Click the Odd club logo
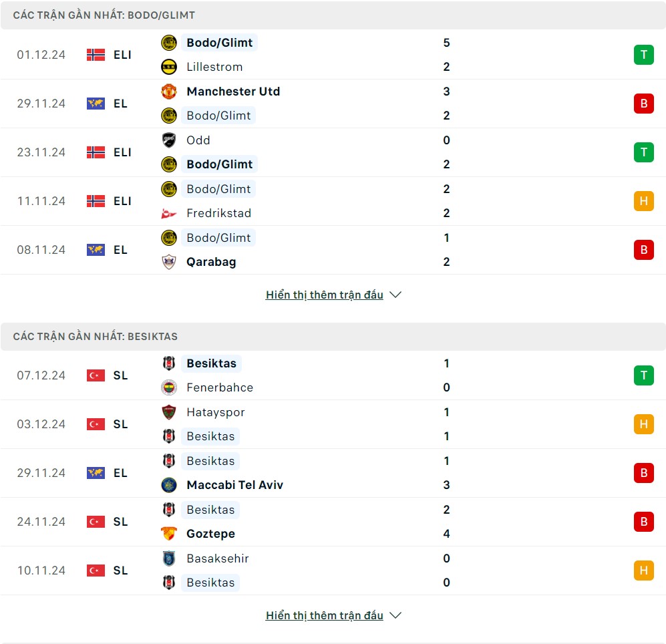The image size is (666, 644). point(169,140)
